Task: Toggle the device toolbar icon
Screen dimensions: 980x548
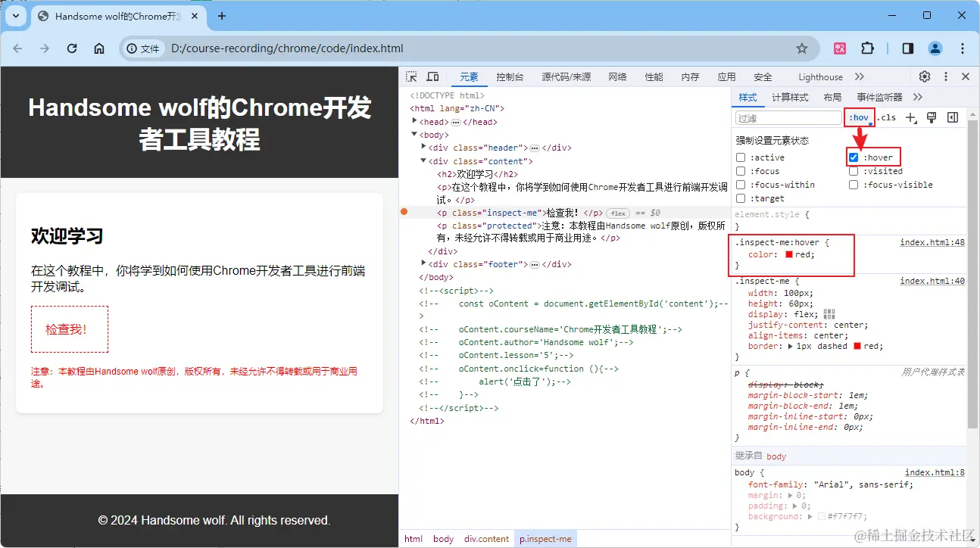Action: [x=432, y=76]
